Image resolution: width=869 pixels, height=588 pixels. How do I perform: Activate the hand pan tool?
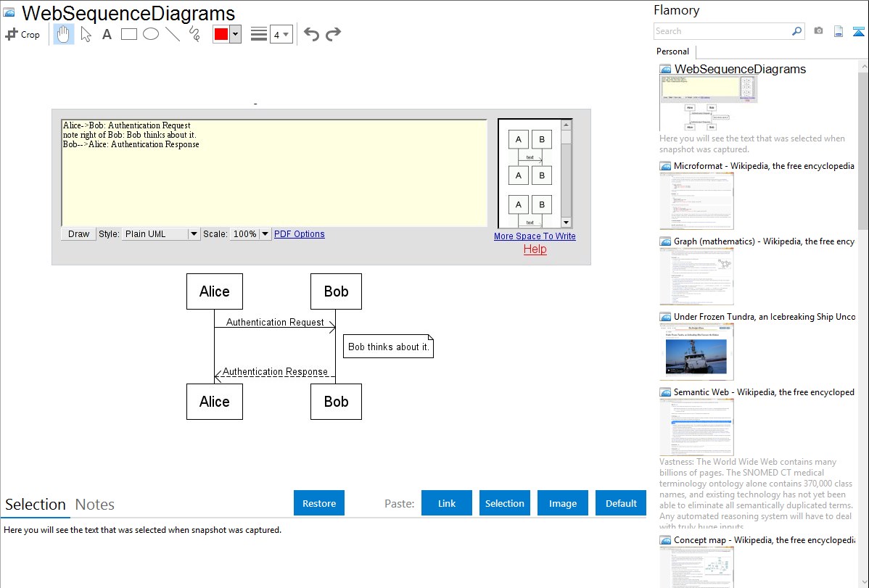point(63,34)
